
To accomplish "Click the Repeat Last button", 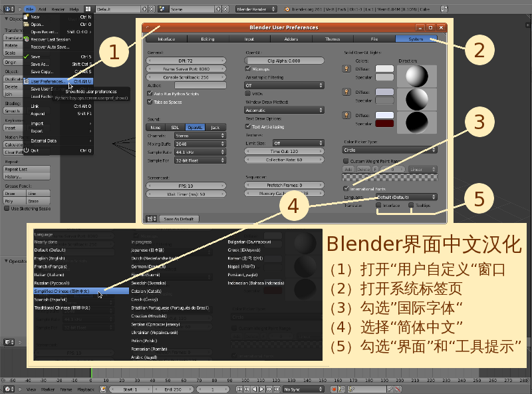I will [27, 169].
